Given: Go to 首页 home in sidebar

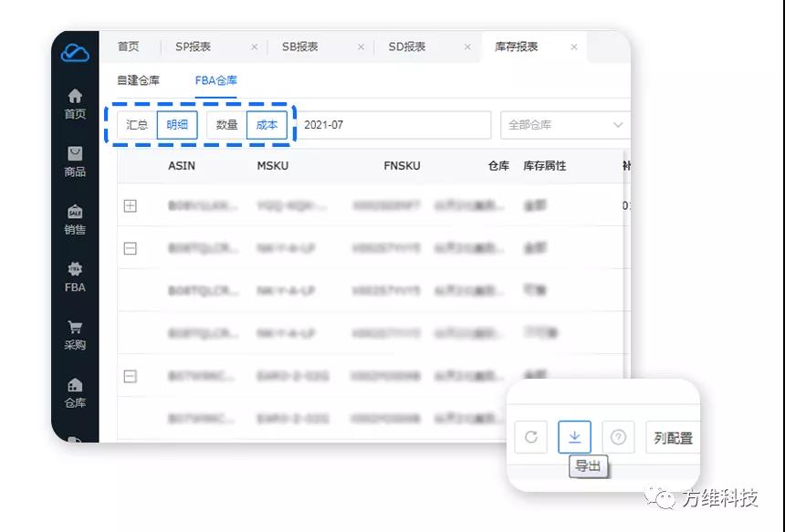Looking at the screenshot, I should [x=75, y=104].
